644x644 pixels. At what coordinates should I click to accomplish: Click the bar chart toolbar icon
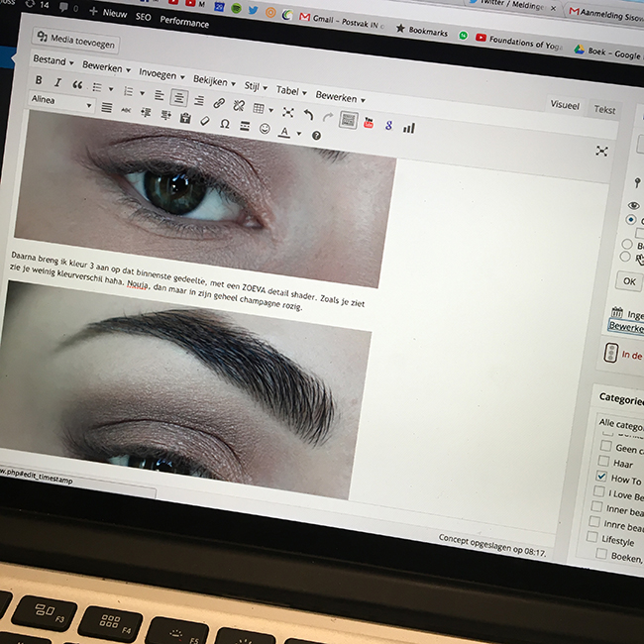[408, 128]
